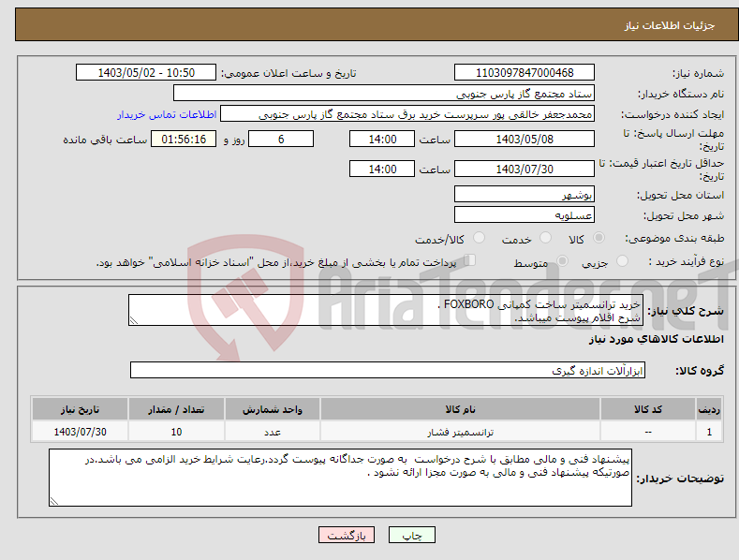This screenshot has width=739, height=560.
Task: Click the table need date 1403/07/30 cell
Action: 80,432
